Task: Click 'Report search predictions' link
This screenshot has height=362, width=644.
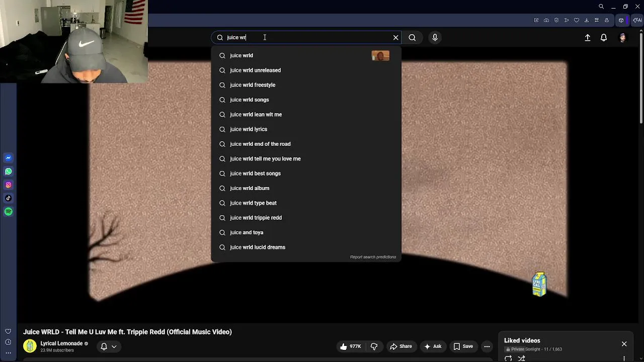Action: pyautogui.click(x=373, y=257)
